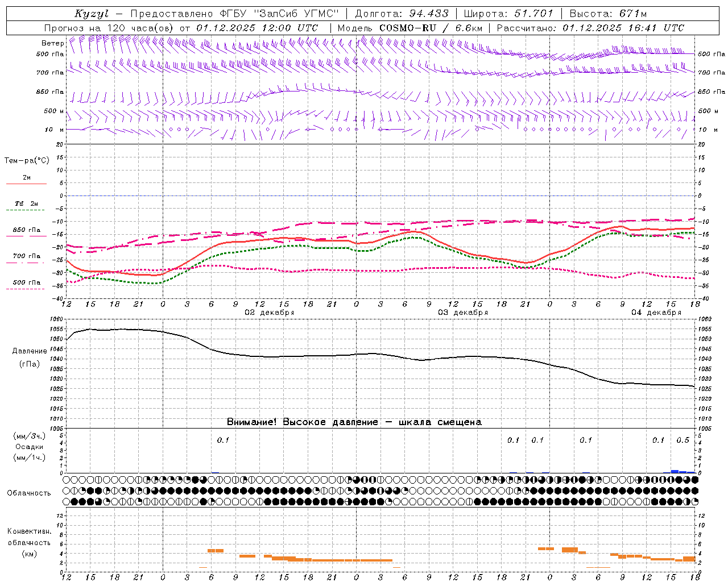Click the 'Тем-ра(°C)' temperature label

pos(27,161)
